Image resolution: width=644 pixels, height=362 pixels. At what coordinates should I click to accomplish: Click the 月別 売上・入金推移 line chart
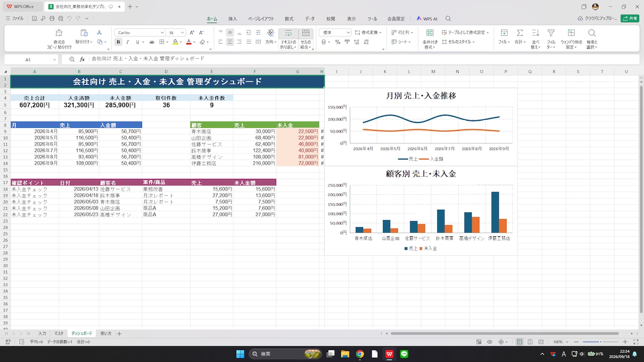point(421,127)
